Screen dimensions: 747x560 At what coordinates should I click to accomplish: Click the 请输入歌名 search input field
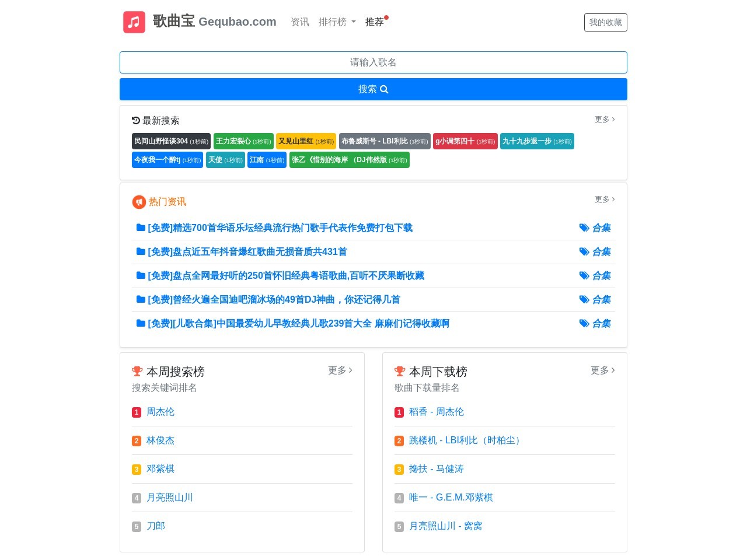pyautogui.click(x=373, y=62)
